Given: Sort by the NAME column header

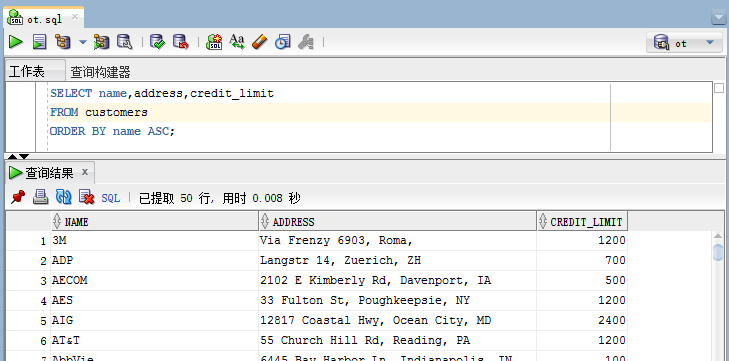Looking at the screenshot, I should (x=154, y=221).
